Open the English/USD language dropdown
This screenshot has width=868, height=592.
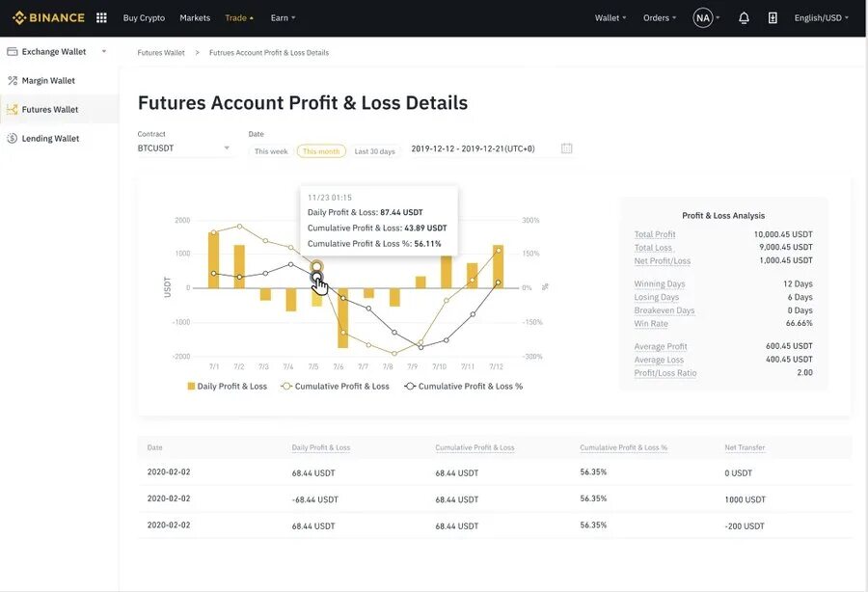point(821,17)
